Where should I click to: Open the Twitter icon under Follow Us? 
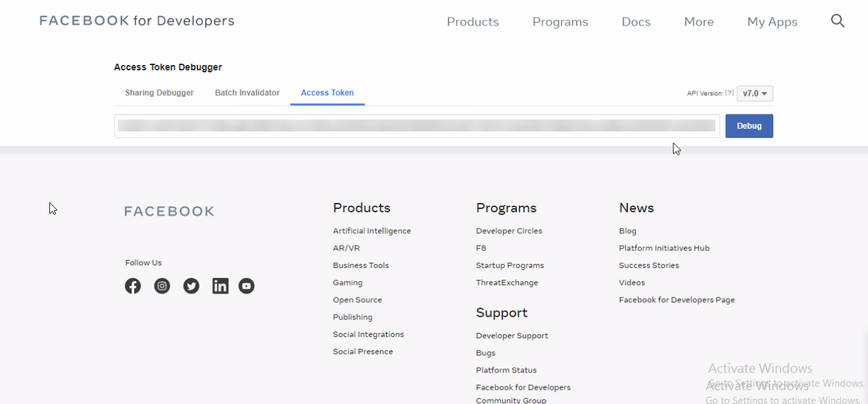pos(191,286)
